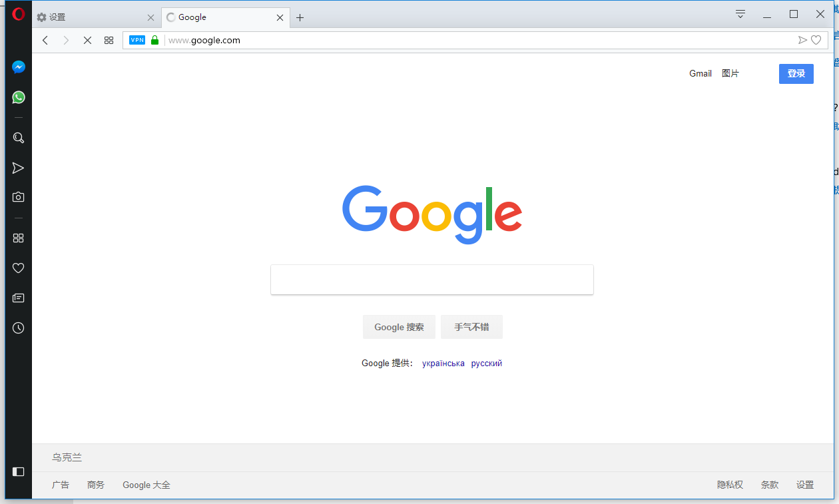
Task: Switch Google to русский
Action: point(487,364)
